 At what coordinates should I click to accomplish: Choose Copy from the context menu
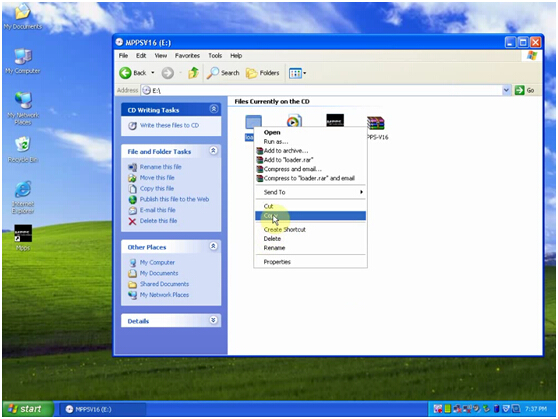pos(310,216)
